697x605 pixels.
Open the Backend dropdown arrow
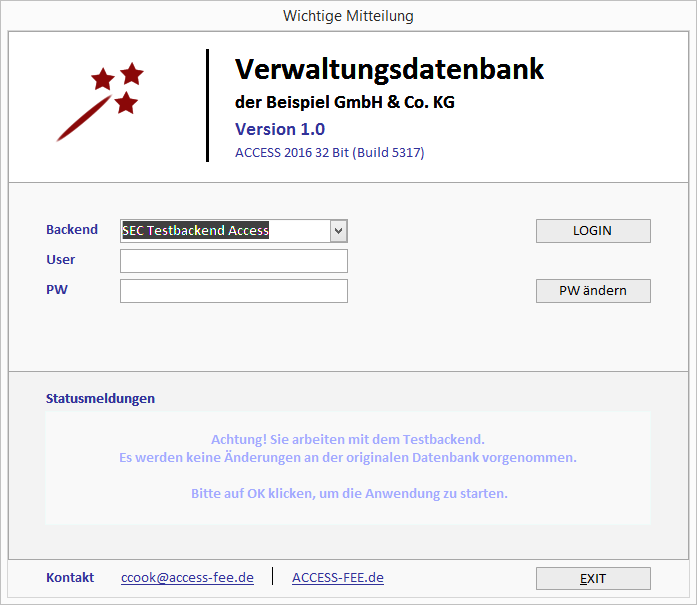(x=338, y=231)
